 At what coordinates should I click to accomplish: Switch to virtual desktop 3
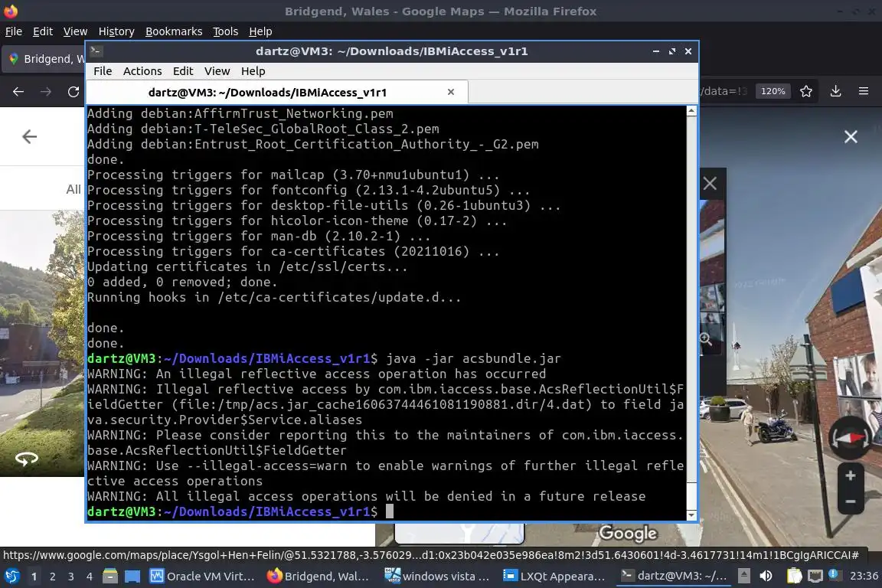point(71,577)
